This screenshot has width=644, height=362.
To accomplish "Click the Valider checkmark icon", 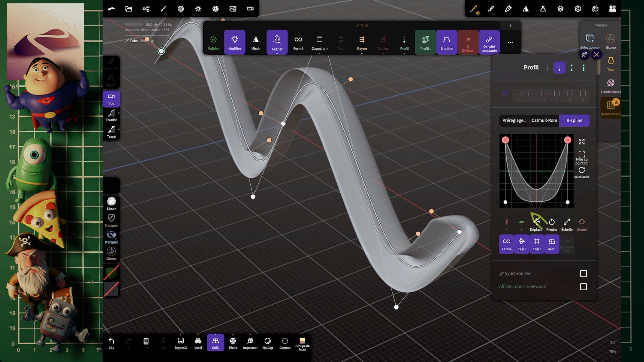I will [x=213, y=40].
